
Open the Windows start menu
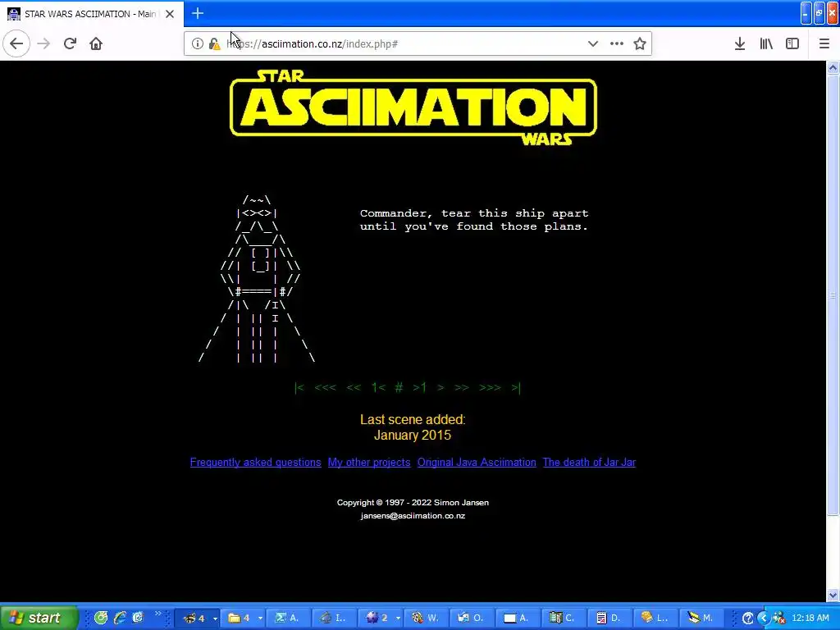[x=39, y=618]
